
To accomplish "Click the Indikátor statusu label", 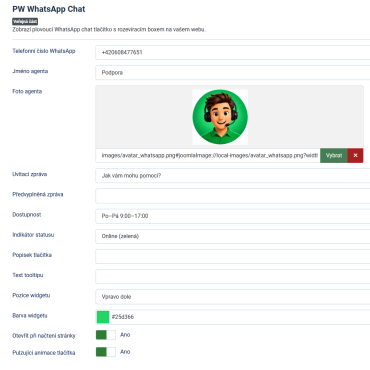I will click(33, 235).
